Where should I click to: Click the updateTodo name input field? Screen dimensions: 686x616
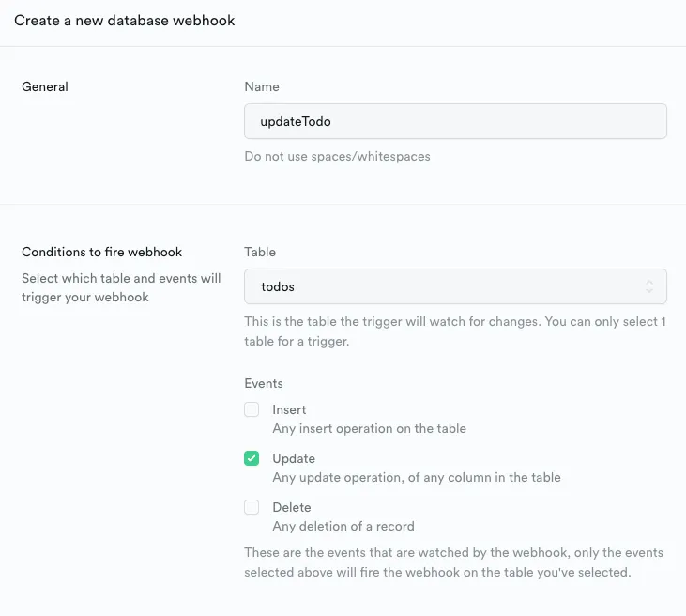pyautogui.click(x=455, y=121)
